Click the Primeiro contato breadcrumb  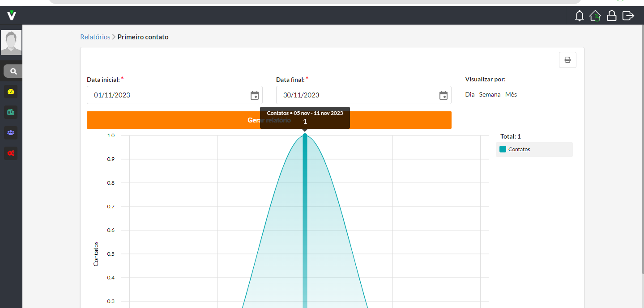coord(143,37)
